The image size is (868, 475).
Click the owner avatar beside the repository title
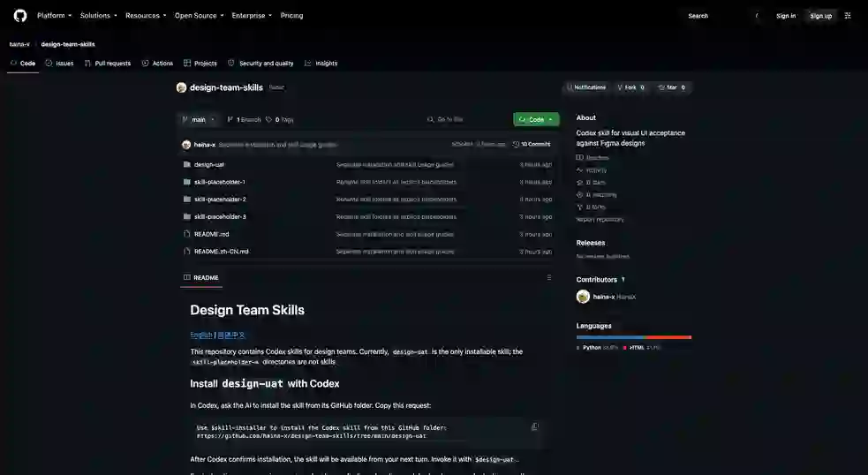point(181,87)
